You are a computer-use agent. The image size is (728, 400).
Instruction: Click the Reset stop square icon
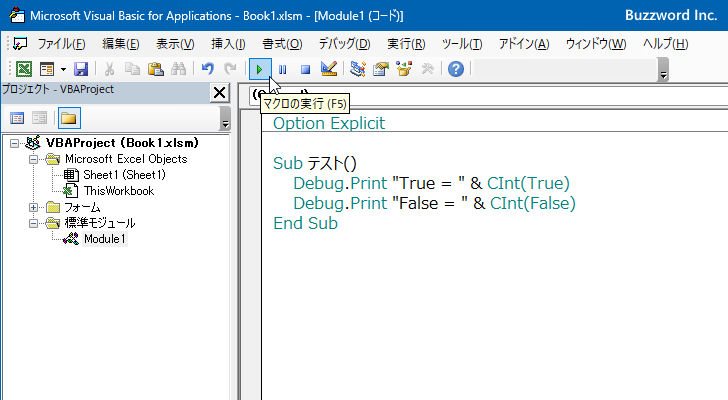(x=305, y=70)
